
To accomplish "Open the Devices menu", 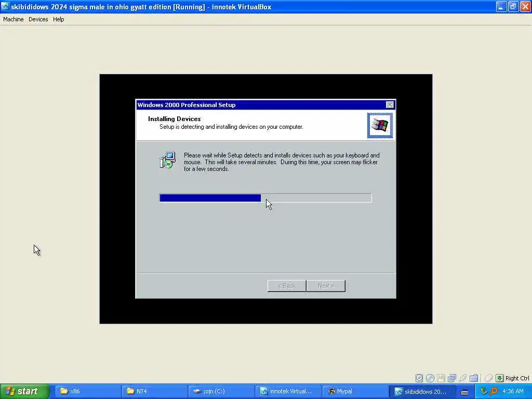I will tap(38, 19).
